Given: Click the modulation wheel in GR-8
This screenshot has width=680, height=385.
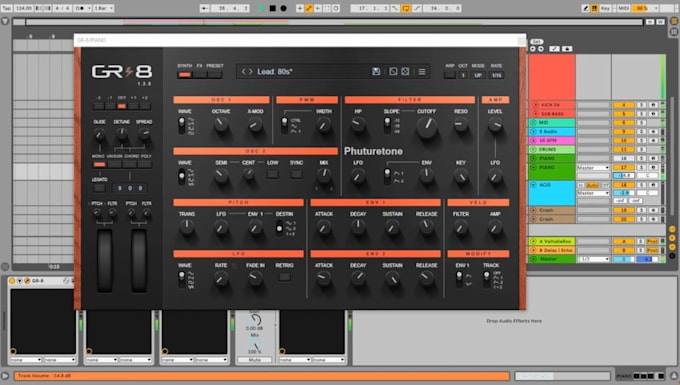Looking at the screenshot, I should (x=139, y=260).
